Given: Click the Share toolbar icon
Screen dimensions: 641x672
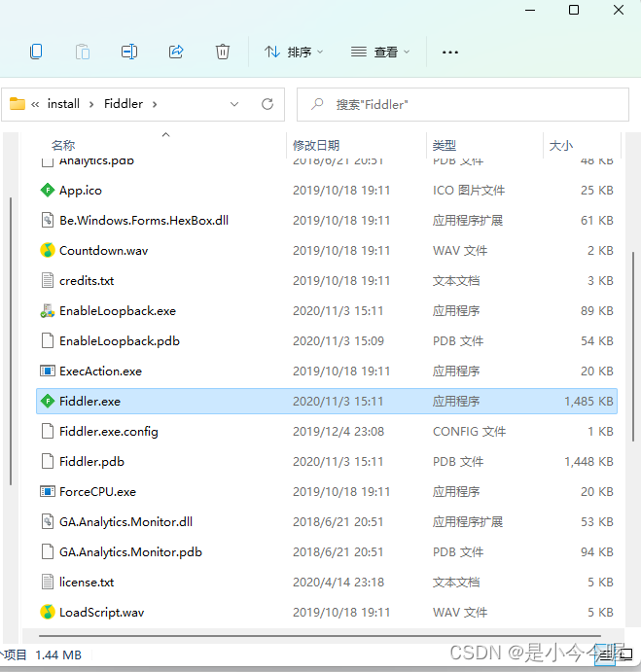Looking at the screenshot, I should [176, 52].
